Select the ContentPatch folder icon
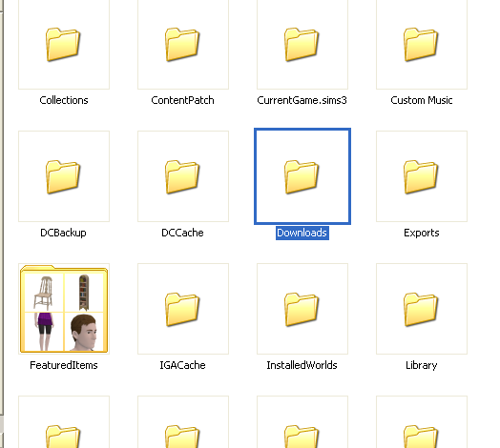The height and width of the screenshot is (448, 500). tap(182, 44)
